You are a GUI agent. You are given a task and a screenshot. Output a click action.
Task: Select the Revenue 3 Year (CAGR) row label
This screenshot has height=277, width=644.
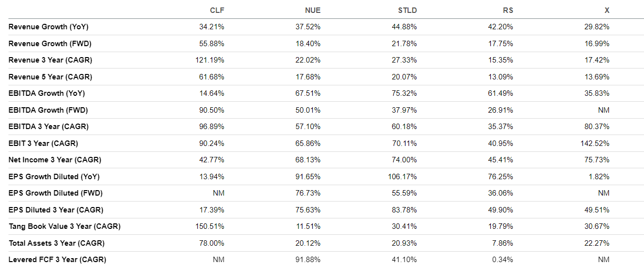click(x=50, y=60)
